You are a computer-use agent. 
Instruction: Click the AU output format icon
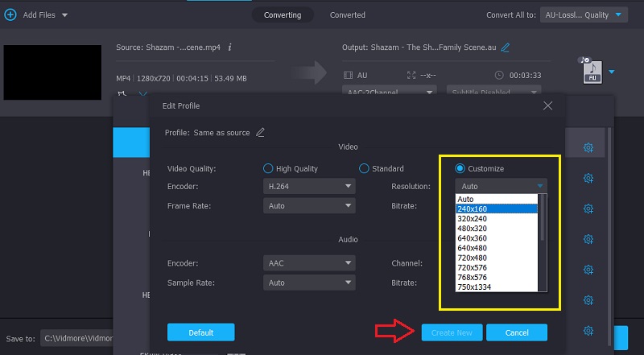pos(592,73)
